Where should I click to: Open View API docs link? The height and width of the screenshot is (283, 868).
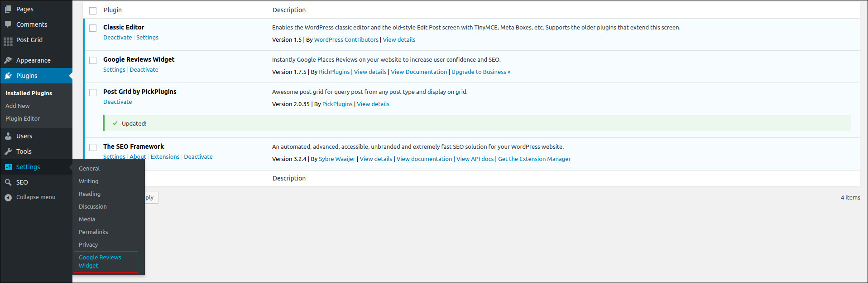(x=475, y=159)
